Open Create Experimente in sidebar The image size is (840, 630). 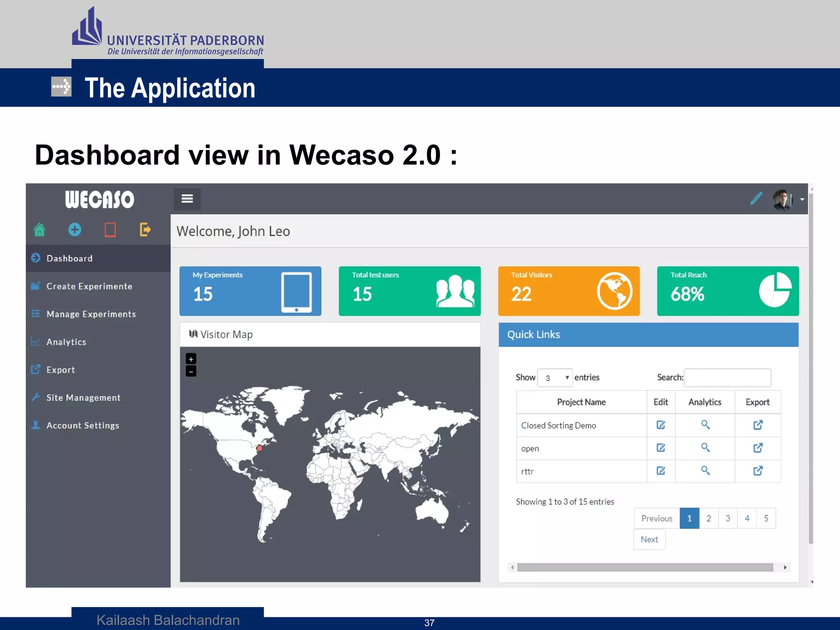click(x=98, y=286)
